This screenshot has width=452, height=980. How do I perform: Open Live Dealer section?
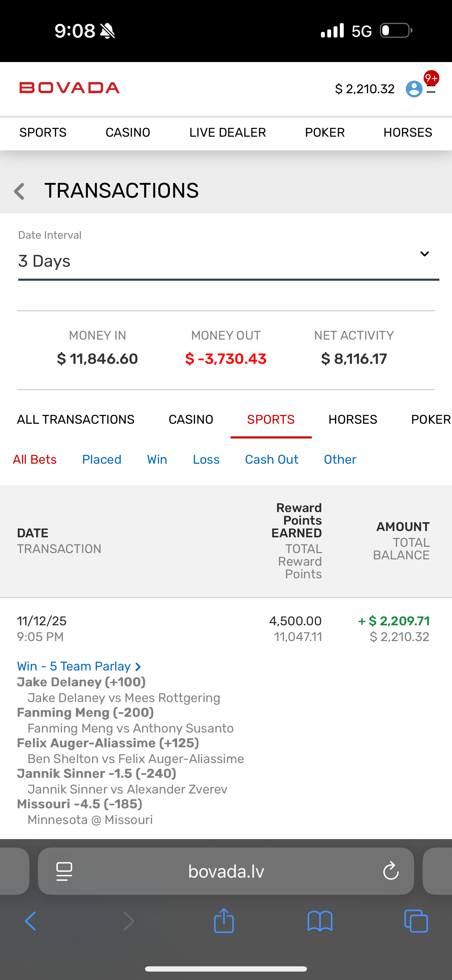[x=227, y=132]
